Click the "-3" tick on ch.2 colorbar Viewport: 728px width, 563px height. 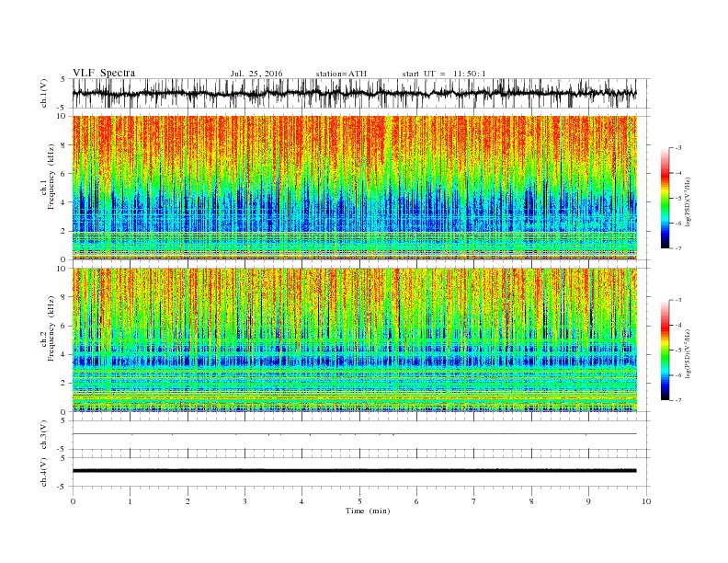pyautogui.click(x=678, y=300)
